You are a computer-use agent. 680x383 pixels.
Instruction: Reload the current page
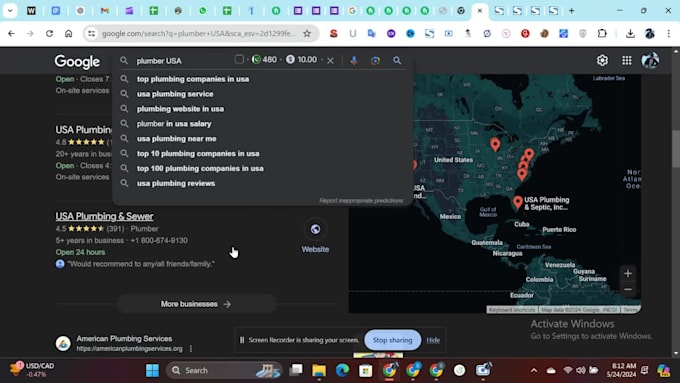(x=49, y=33)
